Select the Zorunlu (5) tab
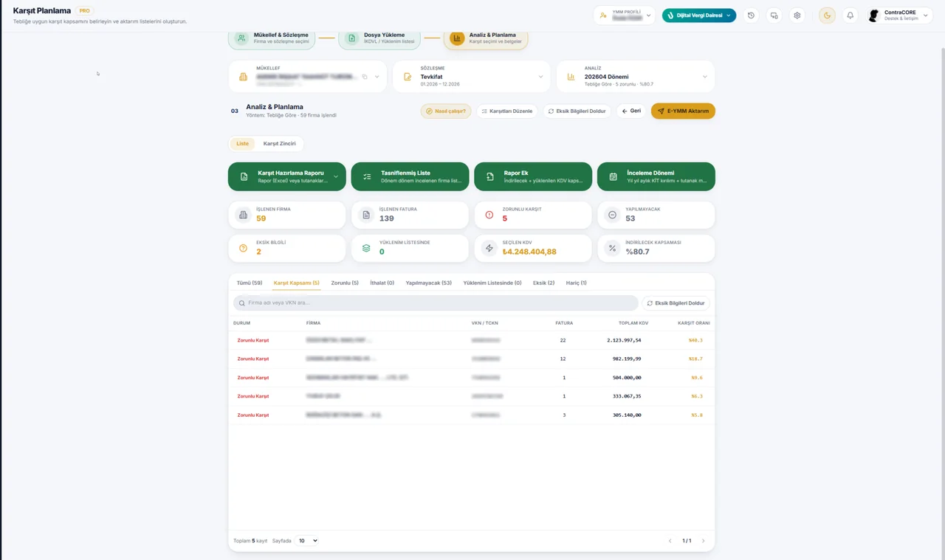 pyautogui.click(x=345, y=283)
